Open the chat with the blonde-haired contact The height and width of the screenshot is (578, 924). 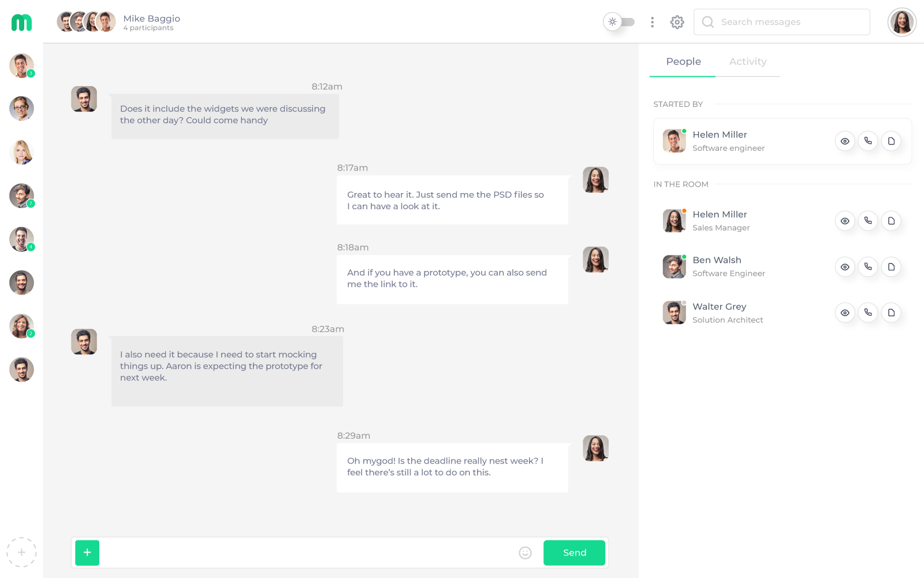pyautogui.click(x=21, y=152)
